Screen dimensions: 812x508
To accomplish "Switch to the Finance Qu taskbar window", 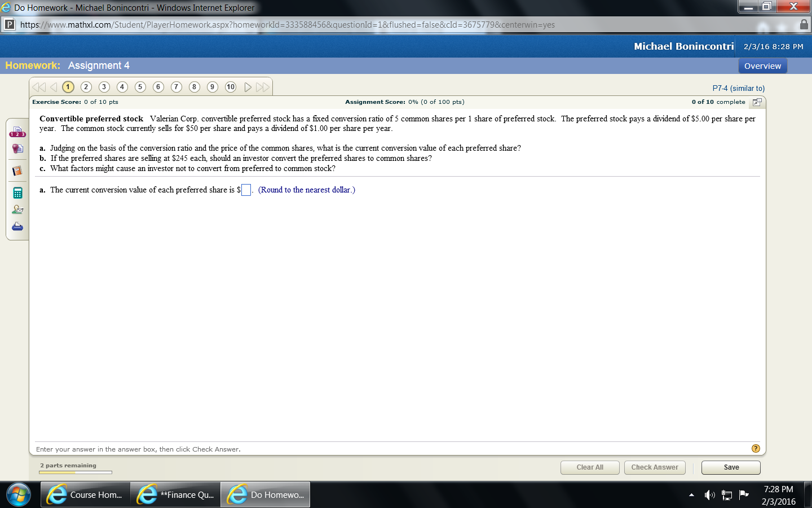I will 175,494.
